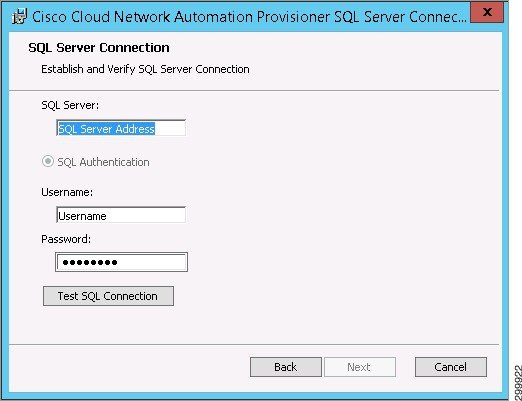Viewport: 522px width, 401px height.
Task: Click into the Username input field
Action: pos(121,215)
